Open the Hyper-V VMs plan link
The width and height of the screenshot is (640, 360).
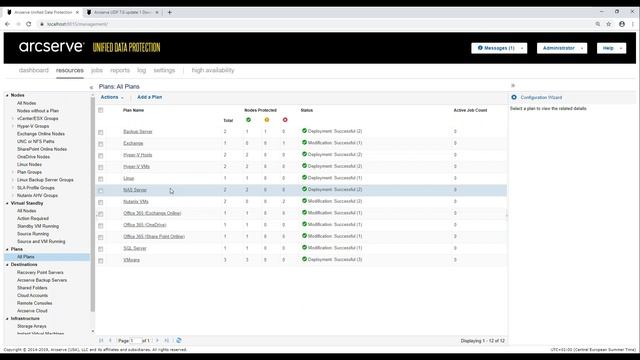click(136, 167)
